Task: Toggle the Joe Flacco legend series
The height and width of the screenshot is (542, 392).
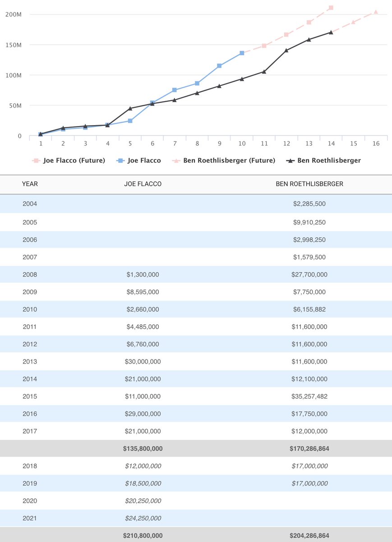Action: [x=138, y=160]
